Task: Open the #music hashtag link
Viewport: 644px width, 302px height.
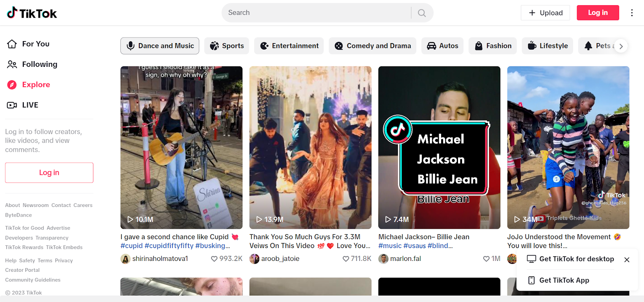Action: pos(390,246)
